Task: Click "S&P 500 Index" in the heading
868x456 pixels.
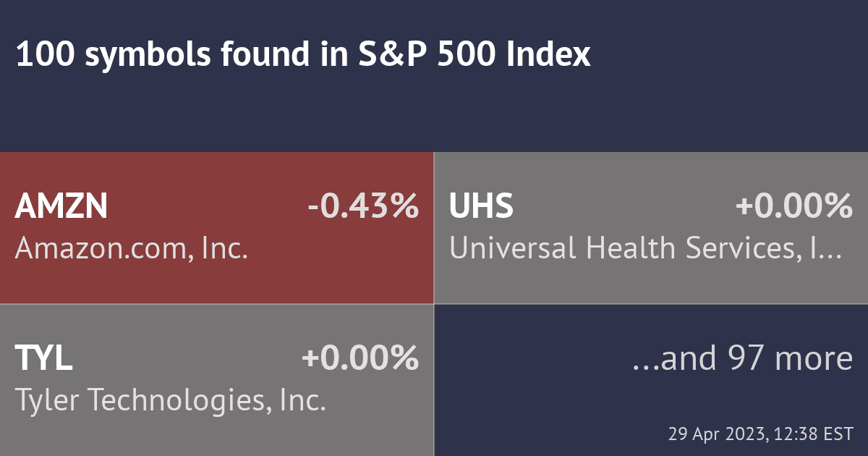Action: click(x=475, y=56)
